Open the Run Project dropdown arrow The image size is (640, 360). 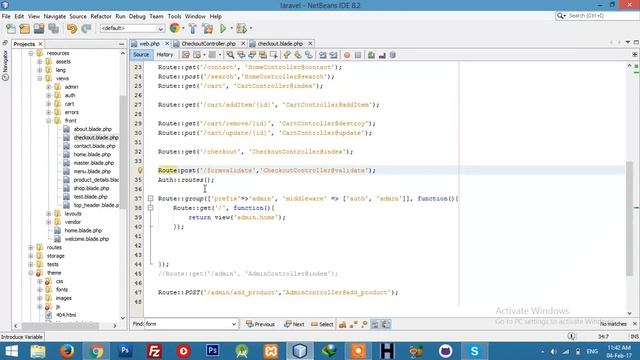click(x=231, y=28)
